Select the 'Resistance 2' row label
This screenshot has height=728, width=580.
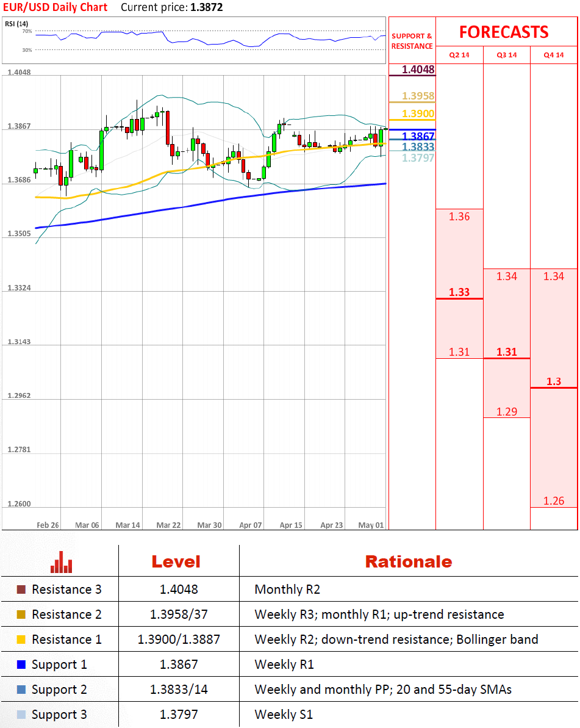click(x=66, y=614)
